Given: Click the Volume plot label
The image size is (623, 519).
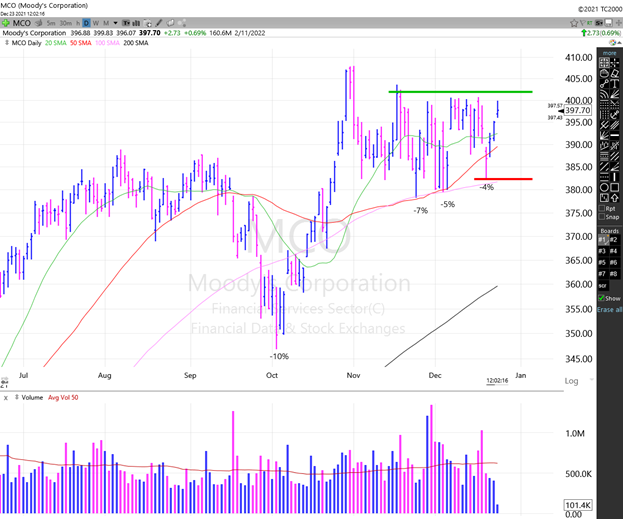Looking at the screenshot, I should point(32,397).
